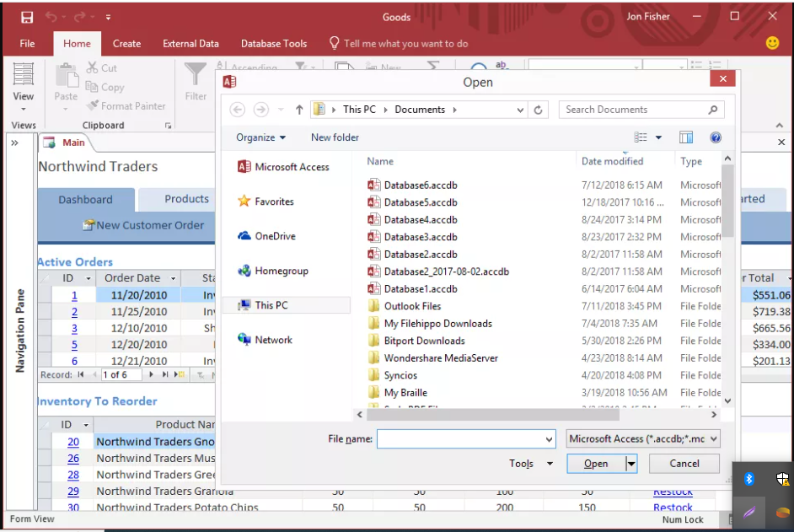Click the Redo arrow in title bar
The width and height of the screenshot is (794, 532).
pos(79,17)
